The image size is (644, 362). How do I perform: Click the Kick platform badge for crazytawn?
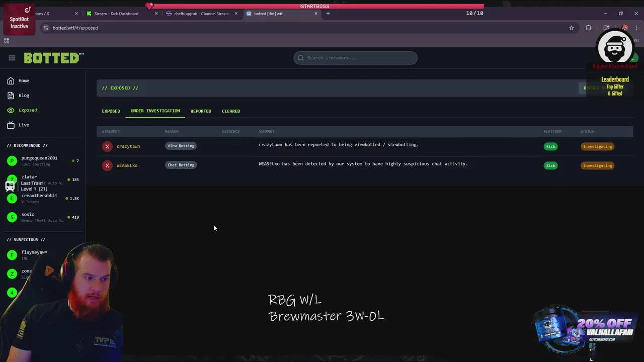point(551,146)
